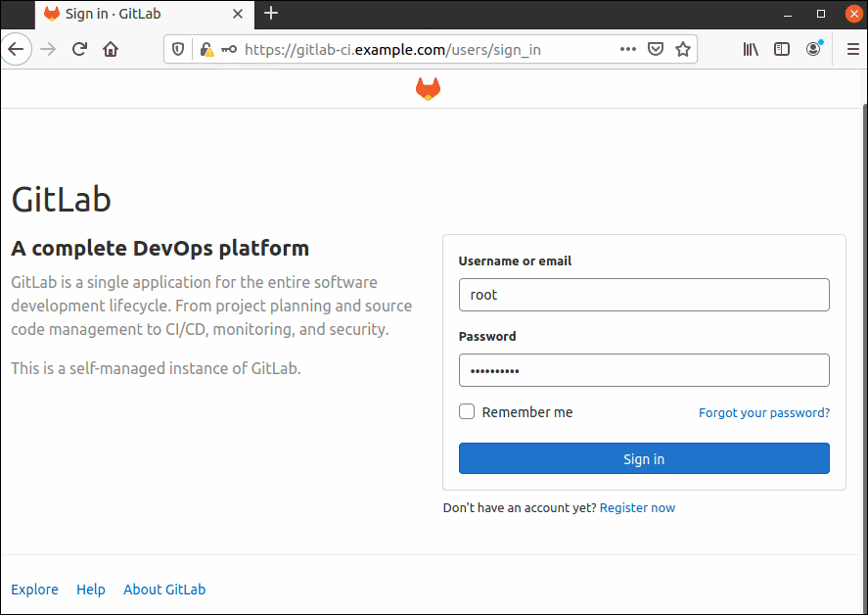Click the padlock warning site info icon
The width and height of the screenshot is (868, 615).
click(207, 50)
